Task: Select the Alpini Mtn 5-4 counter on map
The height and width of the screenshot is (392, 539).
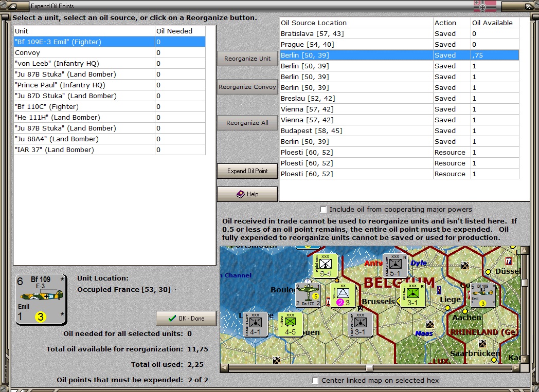Action: coord(325,266)
